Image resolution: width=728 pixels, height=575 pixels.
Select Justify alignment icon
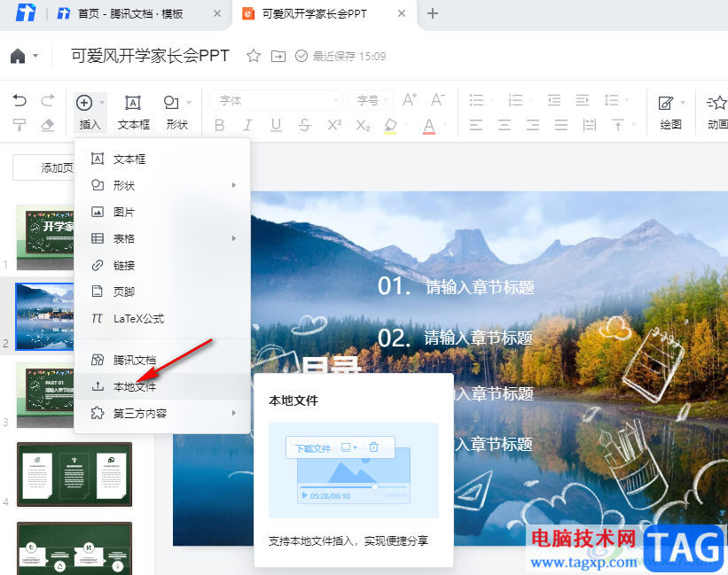coord(561,125)
